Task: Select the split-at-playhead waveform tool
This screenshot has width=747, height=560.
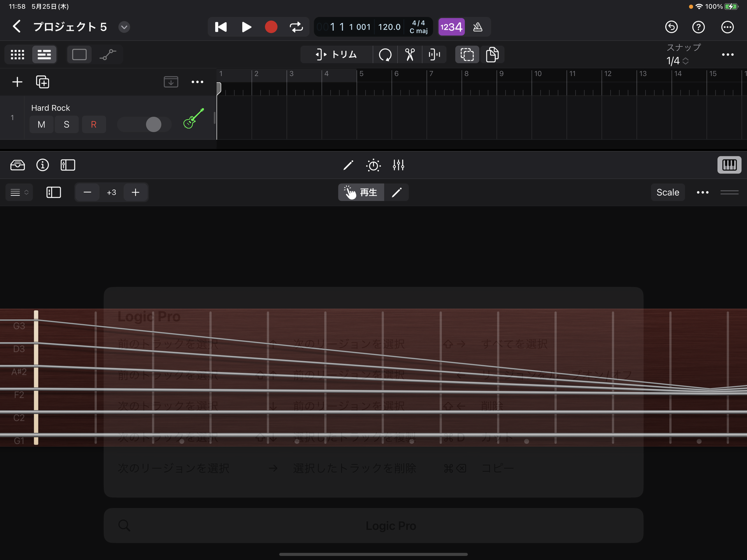Action: pos(434,54)
